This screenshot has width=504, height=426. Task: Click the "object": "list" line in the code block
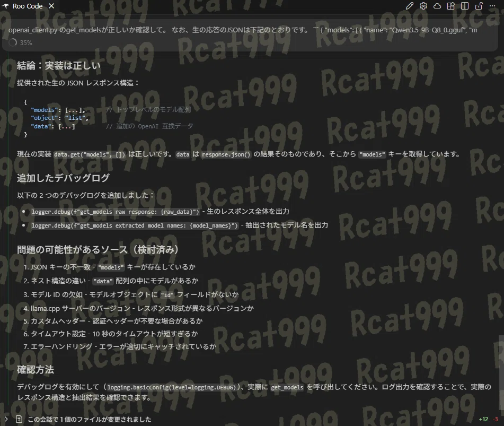(x=59, y=118)
